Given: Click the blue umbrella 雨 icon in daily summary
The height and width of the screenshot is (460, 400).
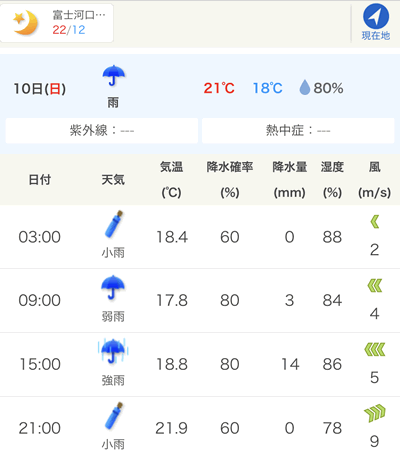Looking at the screenshot, I should [113, 75].
